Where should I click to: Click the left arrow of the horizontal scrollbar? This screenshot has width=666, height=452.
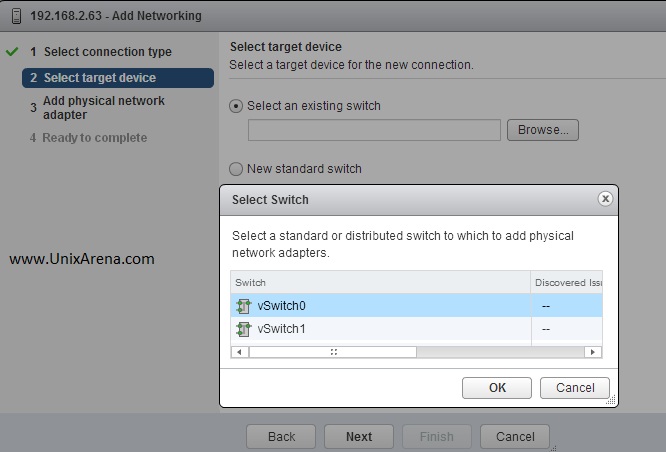click(x=240, y=352)
